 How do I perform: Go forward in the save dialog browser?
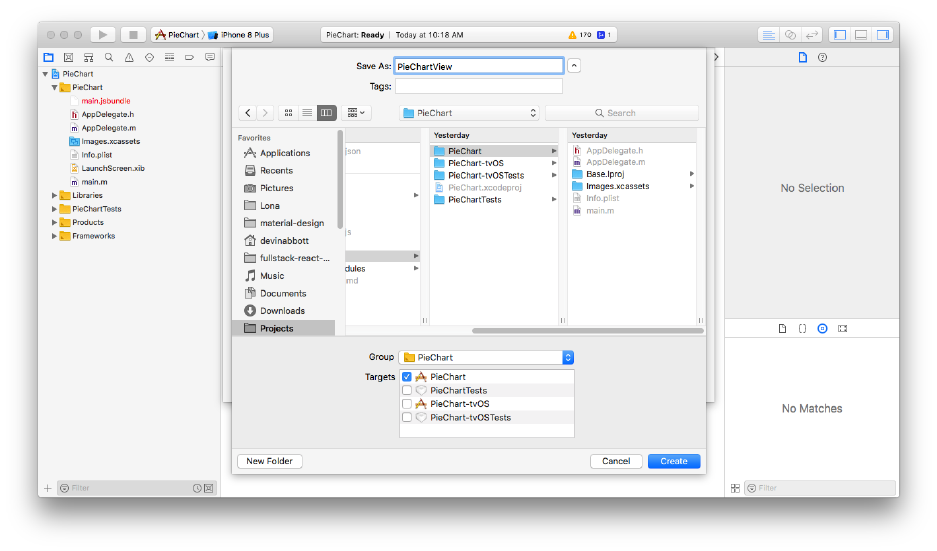point(265,113)
